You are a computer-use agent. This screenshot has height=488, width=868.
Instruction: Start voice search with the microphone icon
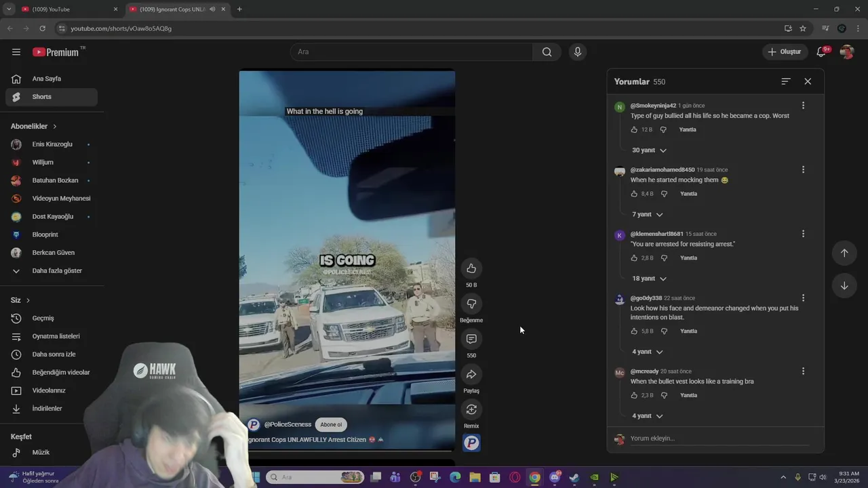point(577,52)
